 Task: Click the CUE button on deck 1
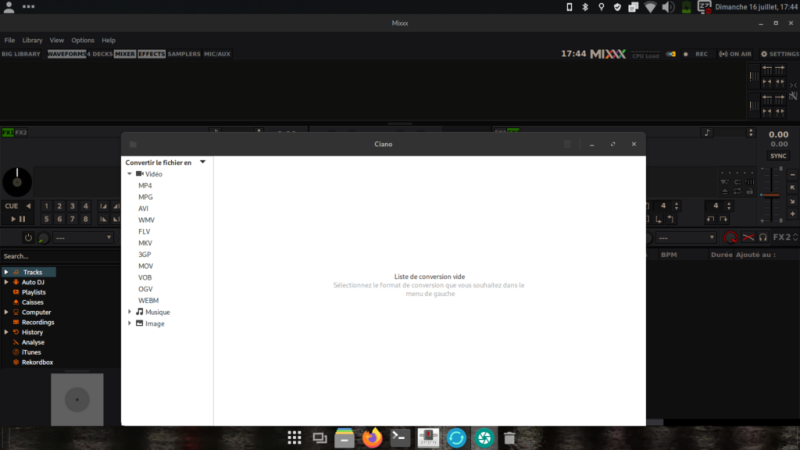tap(11, 206)
